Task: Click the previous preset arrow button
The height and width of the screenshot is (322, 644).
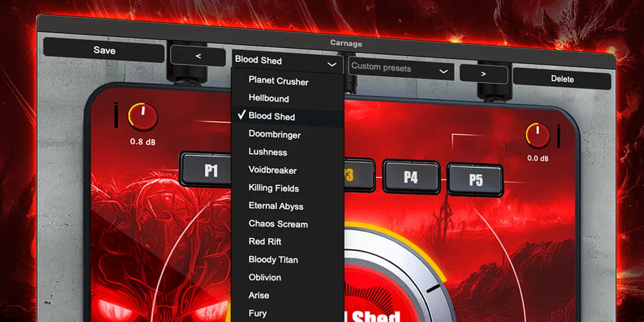Action: (198, 56)
